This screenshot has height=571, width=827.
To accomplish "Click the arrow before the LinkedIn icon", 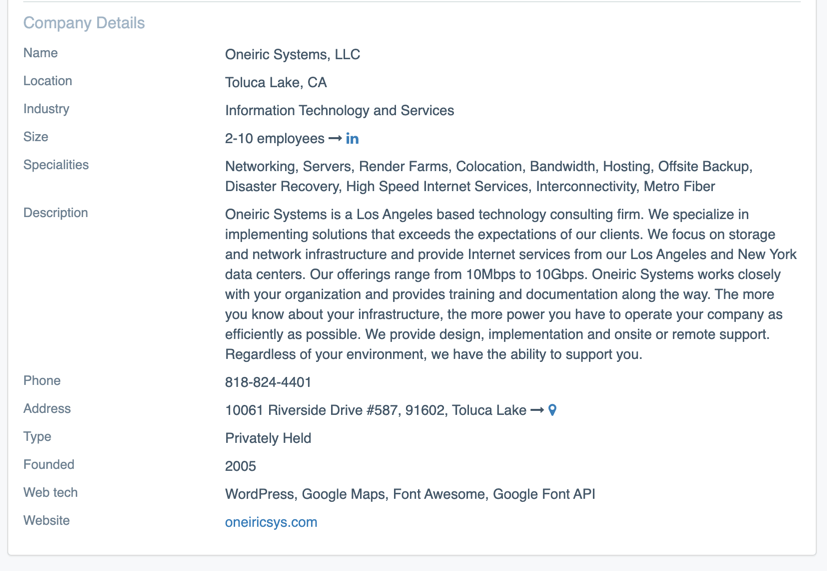I will (335, 139).
